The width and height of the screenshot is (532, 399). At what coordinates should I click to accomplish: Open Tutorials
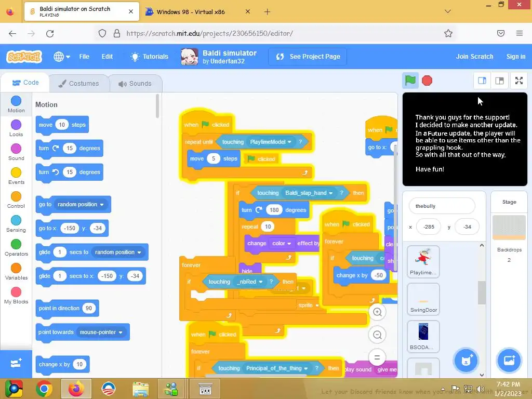coord(149,57)
